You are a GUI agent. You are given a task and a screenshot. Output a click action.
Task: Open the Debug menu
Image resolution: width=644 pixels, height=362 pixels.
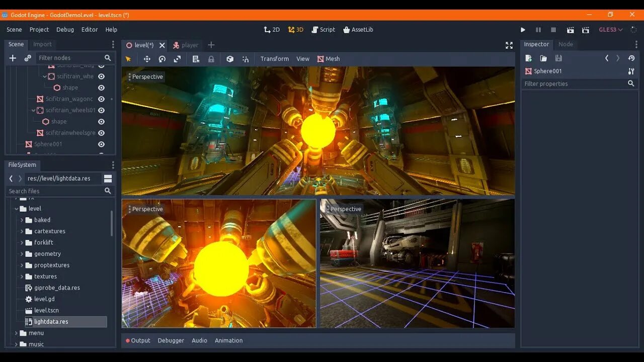[65, 30]
